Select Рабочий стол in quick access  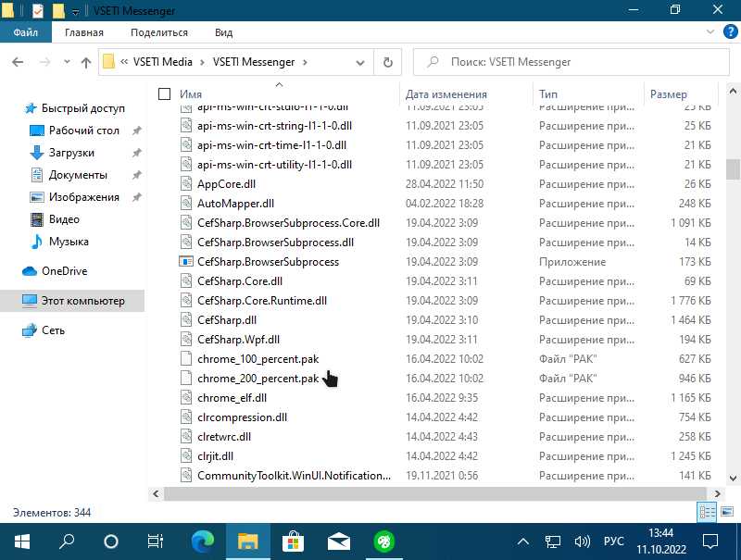click(84, 131)
